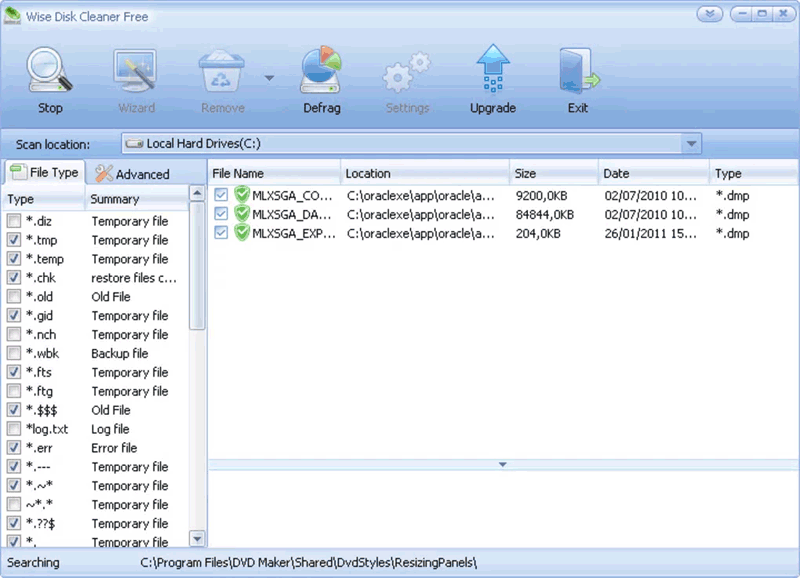Switch to the Advanced tab

click(x=133, y=174)
